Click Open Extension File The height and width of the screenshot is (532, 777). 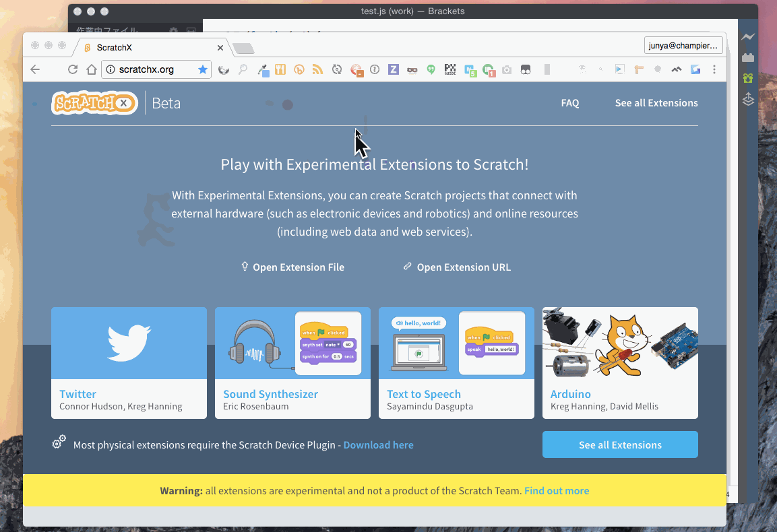(x=293, y=267)
